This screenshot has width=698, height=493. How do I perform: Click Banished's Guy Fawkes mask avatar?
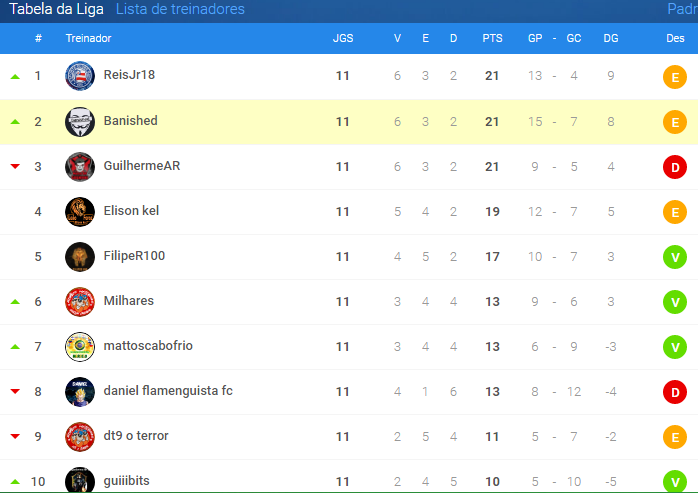[80, 122]
